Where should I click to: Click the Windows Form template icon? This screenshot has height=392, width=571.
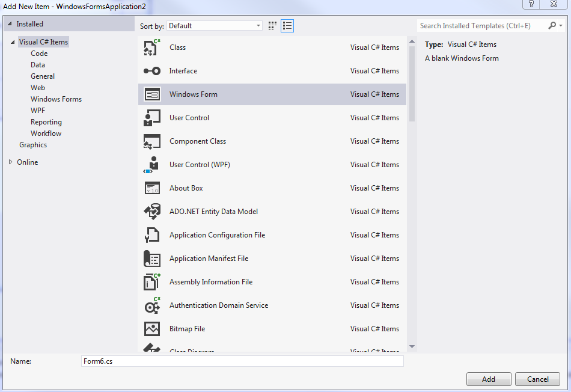152,94
